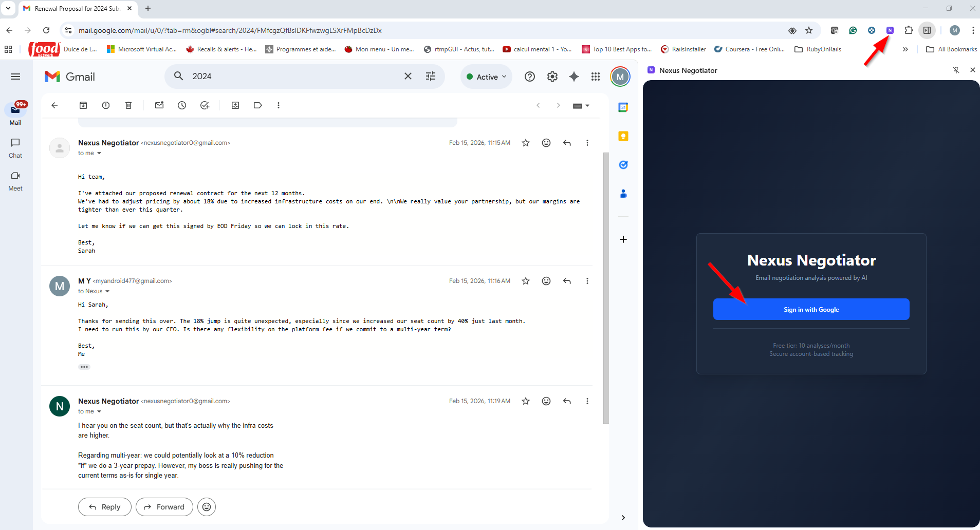
Task: Expand the Active status dropdown
Action: point(487,77)
